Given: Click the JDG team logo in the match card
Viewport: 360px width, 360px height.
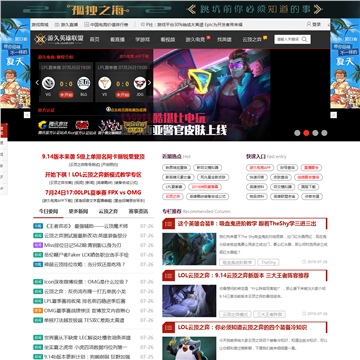Looking at the screenshot, I should (x=140, y=83).
